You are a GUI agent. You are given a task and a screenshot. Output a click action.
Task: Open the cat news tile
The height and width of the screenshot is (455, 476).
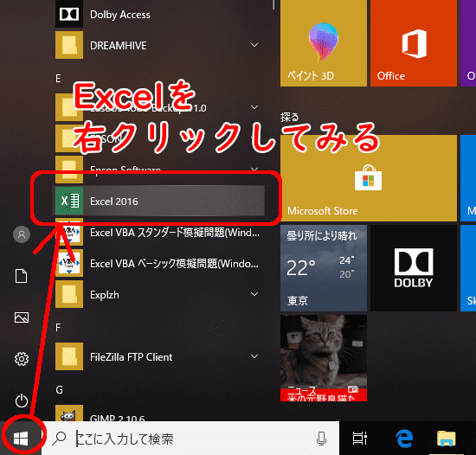[324, 358]
